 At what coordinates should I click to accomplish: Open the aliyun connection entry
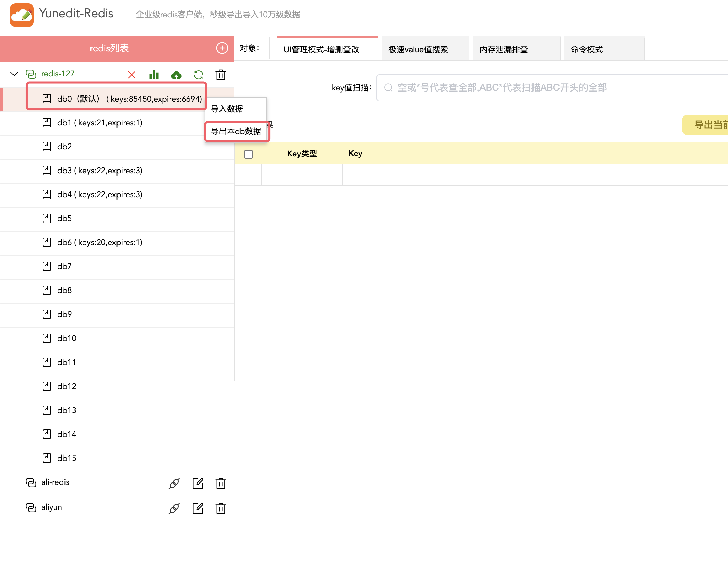[52, 507]
